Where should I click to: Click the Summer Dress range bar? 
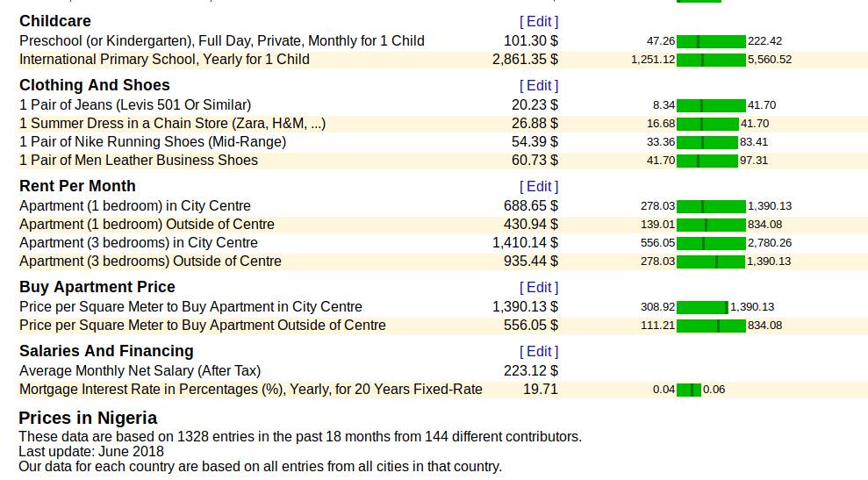[x=707, y=124]
